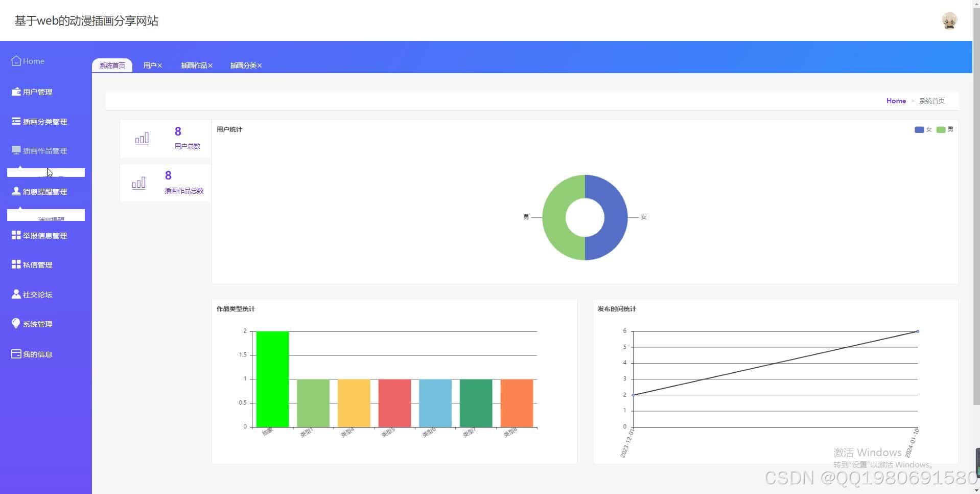Click the bar chart icon for 插画作品总数

click(x=138, y=183)
